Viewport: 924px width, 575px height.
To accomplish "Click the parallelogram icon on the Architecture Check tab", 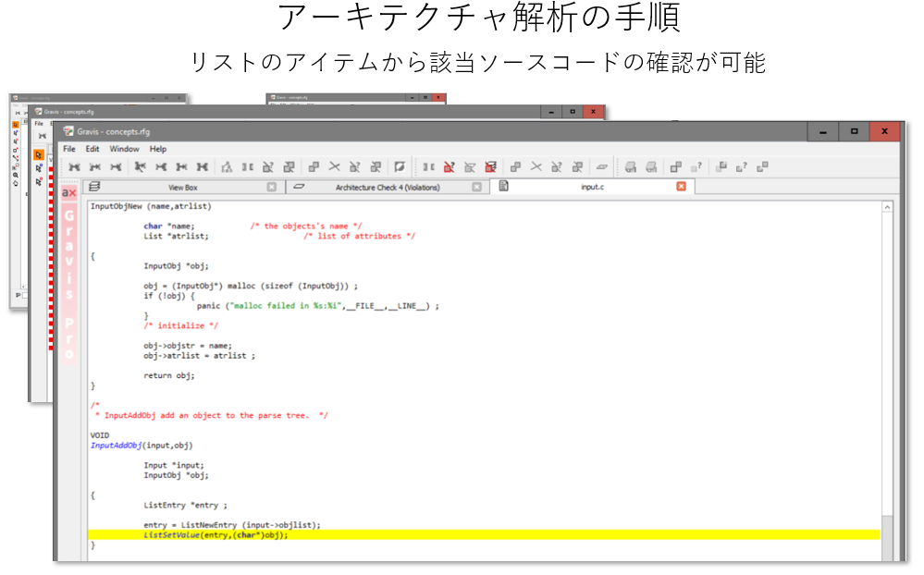I will pos(299,187).
